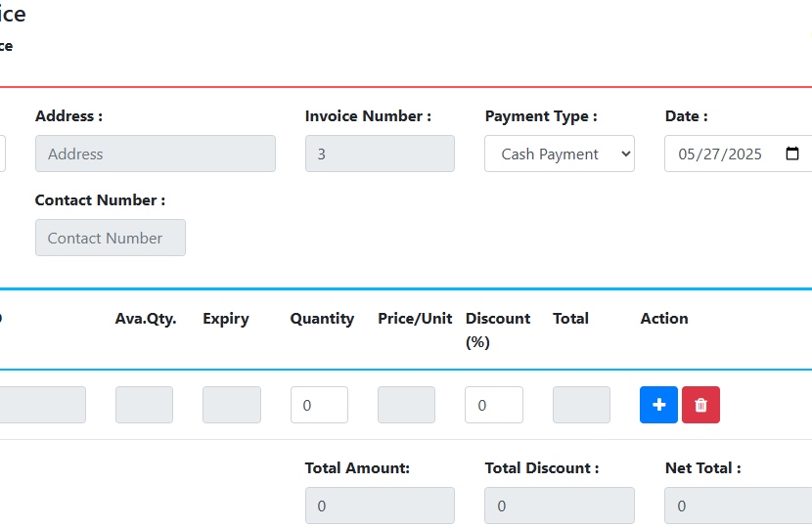Screen dimensions: 812x528
Task: Click the 'Net Total :' label
Action: click(x=702, y=468)
